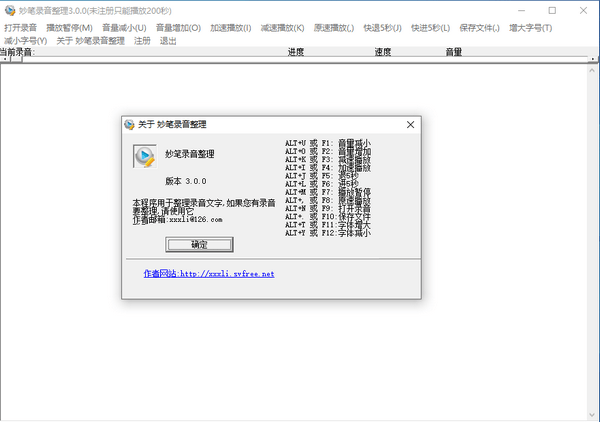Click 音量减小(U) in the menu bar
Viewport: 600px width, 422px height.
124,28
